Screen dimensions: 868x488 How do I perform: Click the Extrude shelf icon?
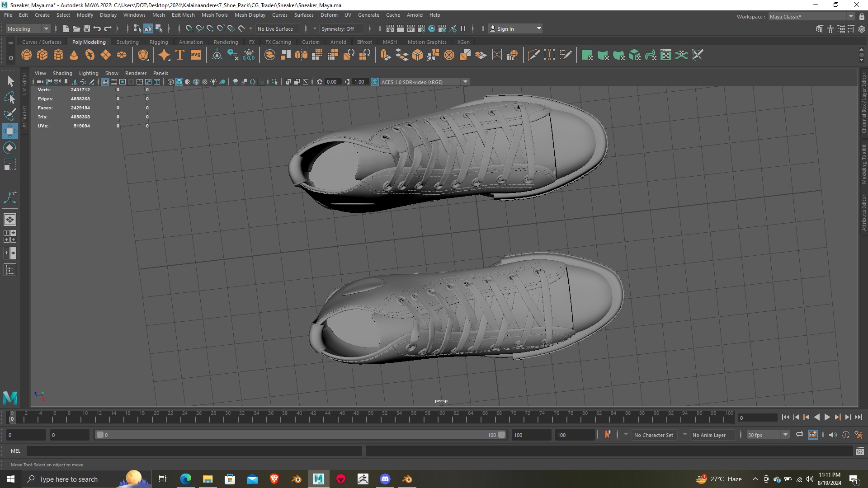385,55
